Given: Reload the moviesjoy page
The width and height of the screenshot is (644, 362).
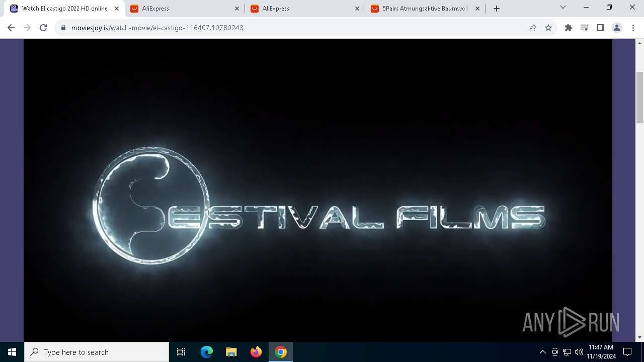Looking at the screenshot, I should click(43, 28).
